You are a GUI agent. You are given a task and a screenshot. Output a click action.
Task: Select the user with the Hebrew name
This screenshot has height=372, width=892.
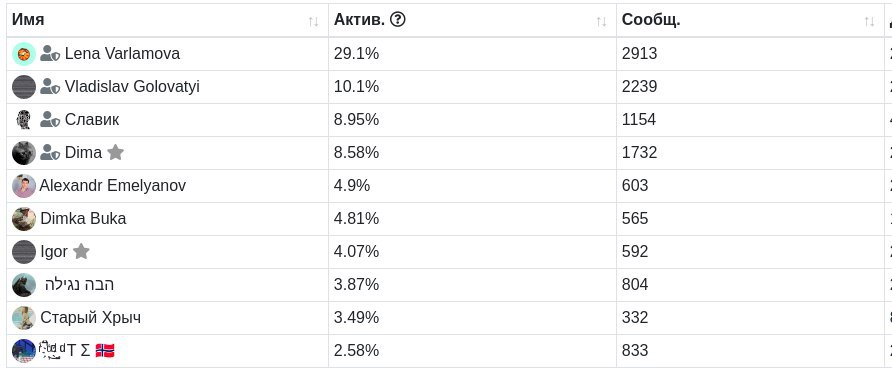[x=80, y=284]
